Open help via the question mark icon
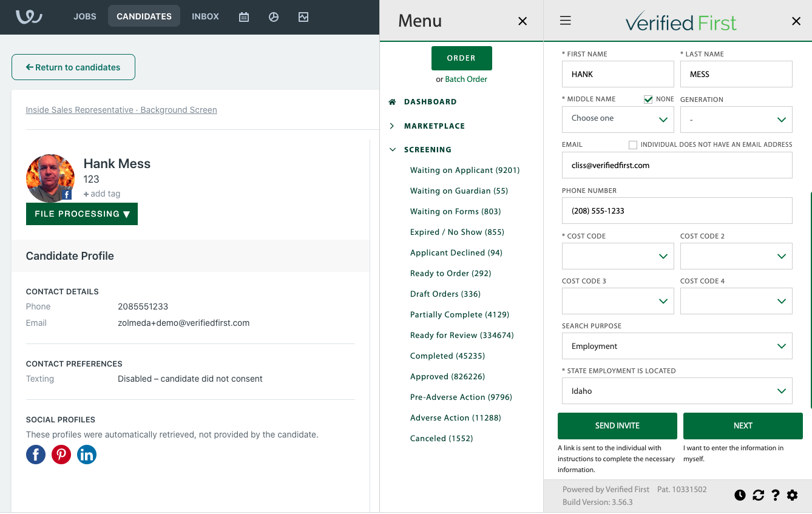The image size is (812, 514). [x=776, y=495]
